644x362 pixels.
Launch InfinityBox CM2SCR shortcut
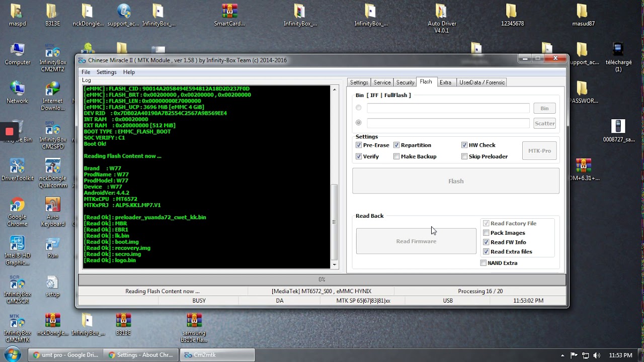coord(17,290)
